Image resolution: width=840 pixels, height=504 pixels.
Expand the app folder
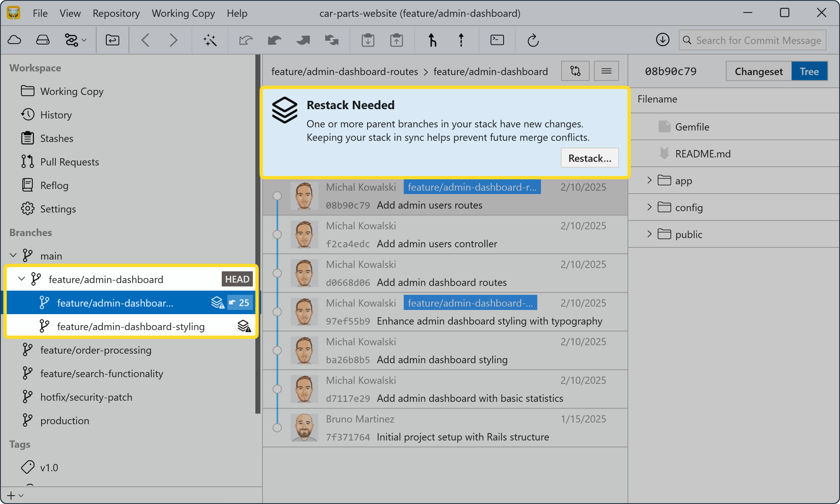click(x=649, y=180)
